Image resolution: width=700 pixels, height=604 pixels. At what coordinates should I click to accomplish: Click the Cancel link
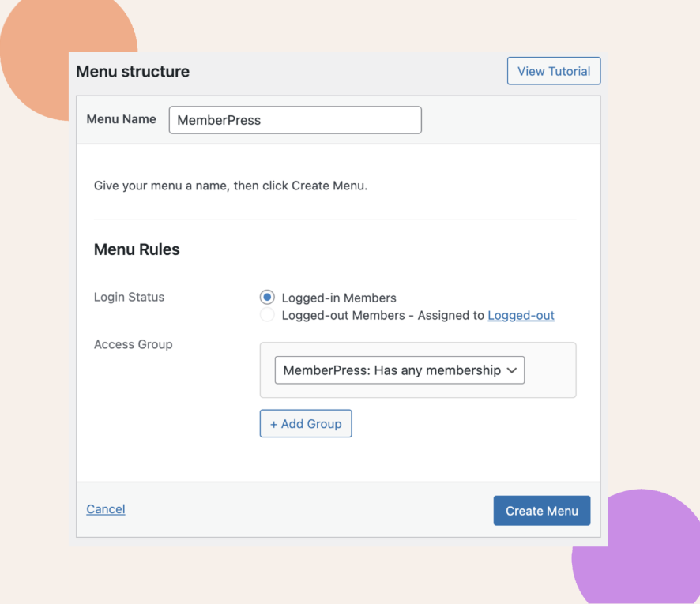point(106,509)
